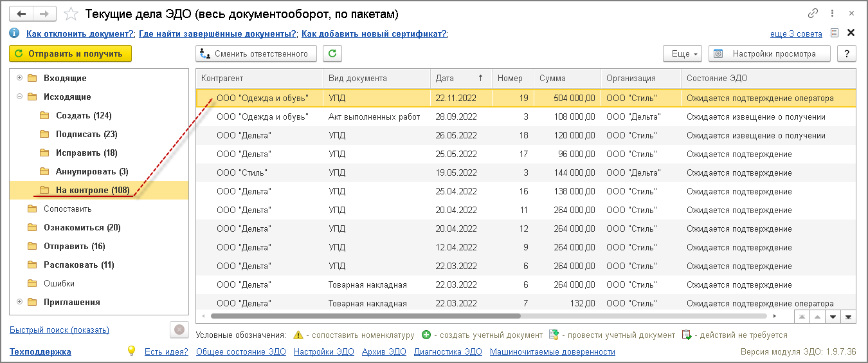Click the horizontal scrollbar under the table
The width and height of the screenshot is (868, 363).
pos(365,317)
